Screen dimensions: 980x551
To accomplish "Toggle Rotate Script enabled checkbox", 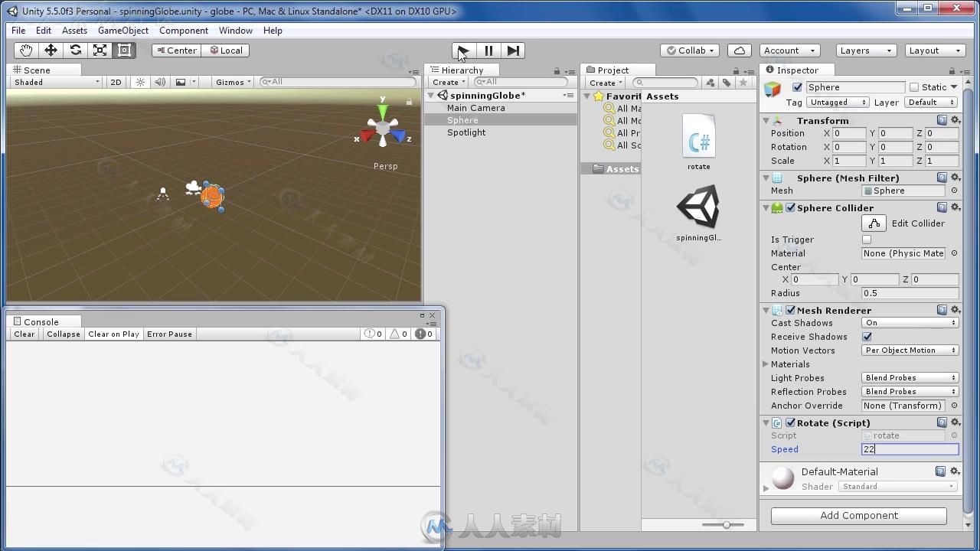I will (790, 422).
